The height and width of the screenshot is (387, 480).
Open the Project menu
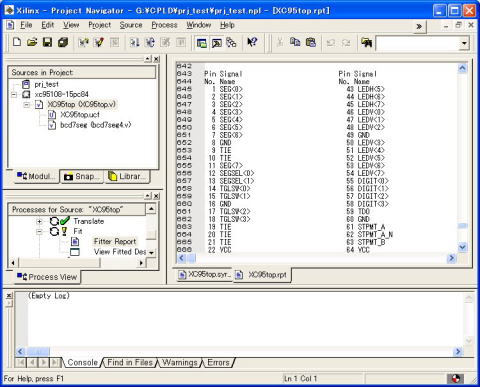coord(99,25)
